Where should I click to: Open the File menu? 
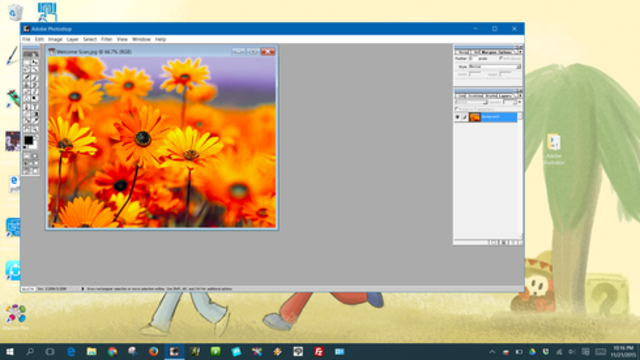point(26,39)
